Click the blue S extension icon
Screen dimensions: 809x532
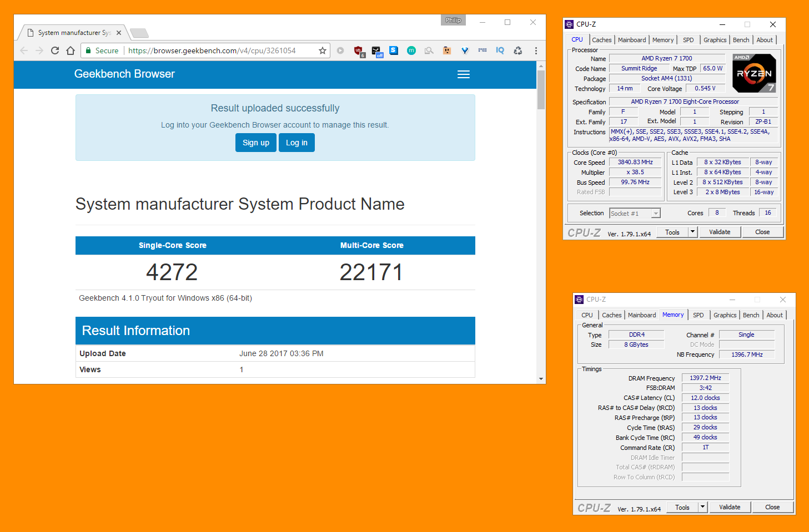pyautogui.click(x=394, y=50)
